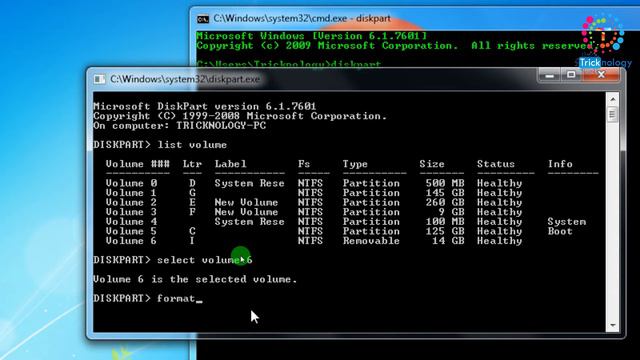
Task: Click the cmd.exe window title bar icon
Action: point(203,19)
